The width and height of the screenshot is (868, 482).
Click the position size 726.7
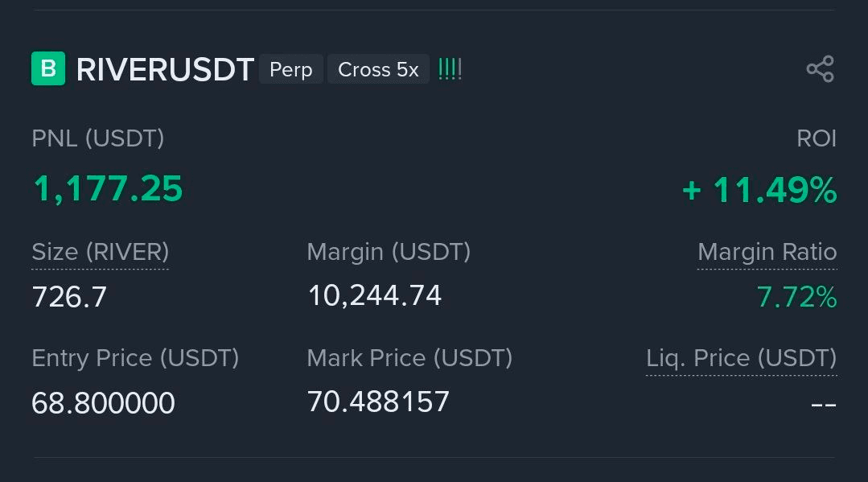(68, 296)
